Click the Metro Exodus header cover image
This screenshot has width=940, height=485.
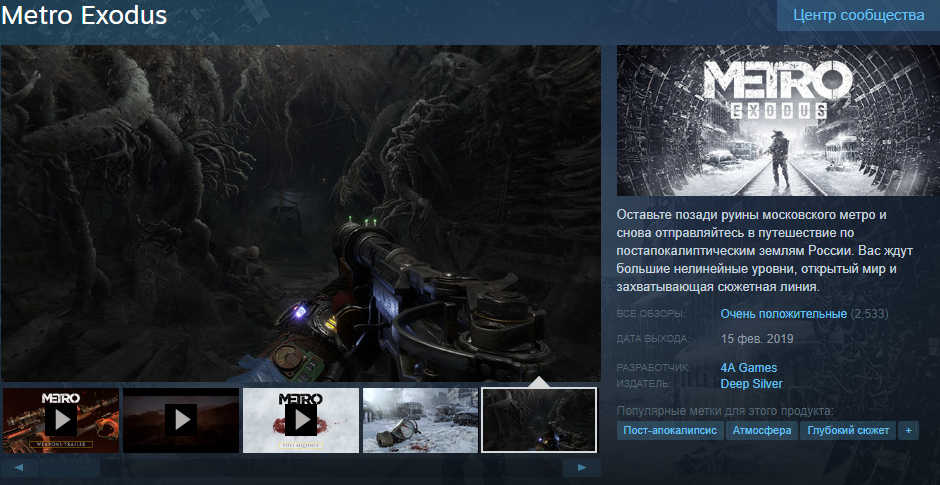[x=778, y=121]
